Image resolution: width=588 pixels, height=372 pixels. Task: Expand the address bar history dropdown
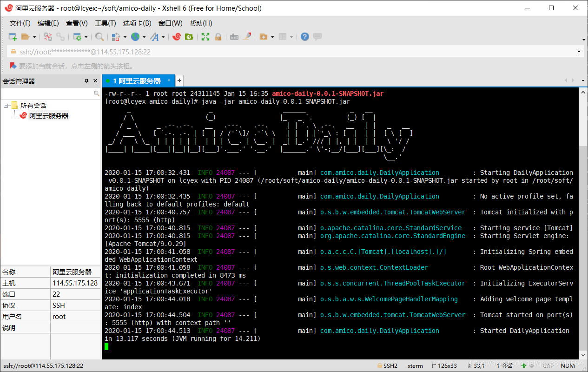point(579,52)
